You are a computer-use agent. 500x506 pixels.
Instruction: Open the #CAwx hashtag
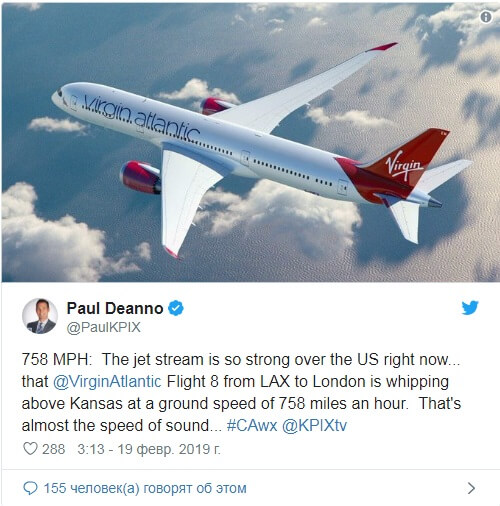point(252,426)
